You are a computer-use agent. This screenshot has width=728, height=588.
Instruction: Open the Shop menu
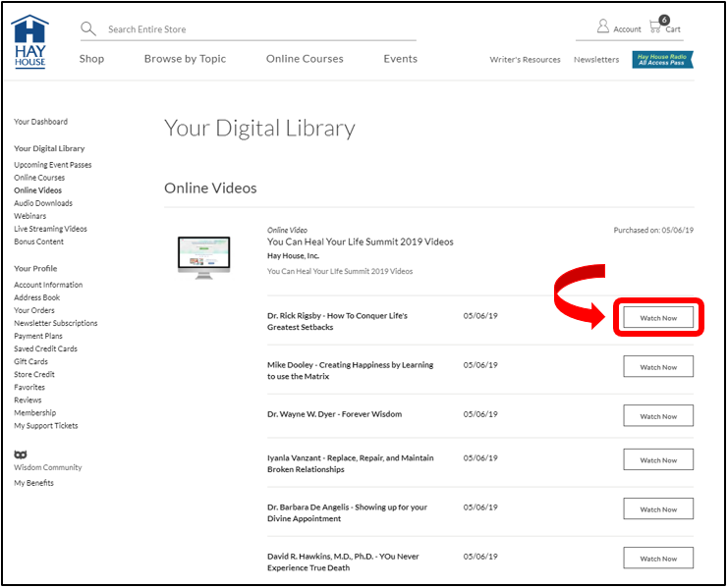click(91, 59)
